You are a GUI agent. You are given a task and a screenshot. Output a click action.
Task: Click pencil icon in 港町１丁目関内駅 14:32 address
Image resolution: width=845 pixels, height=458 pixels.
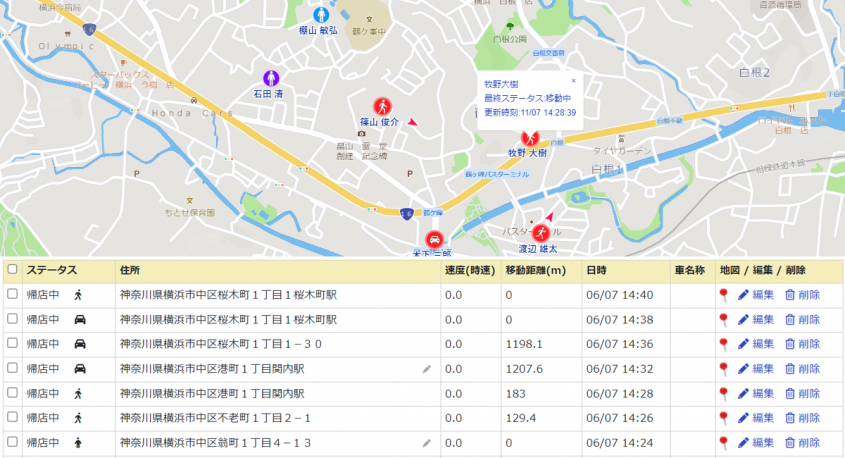pos(427,369)
